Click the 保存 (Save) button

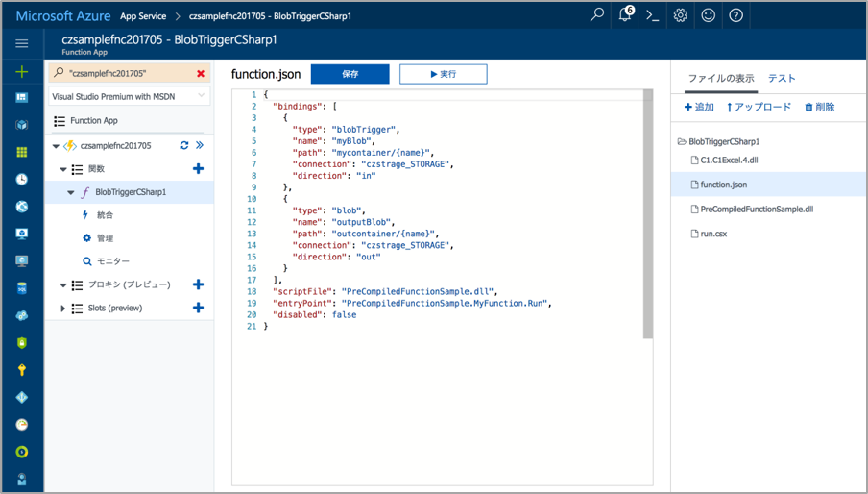(x=350, y=74)
